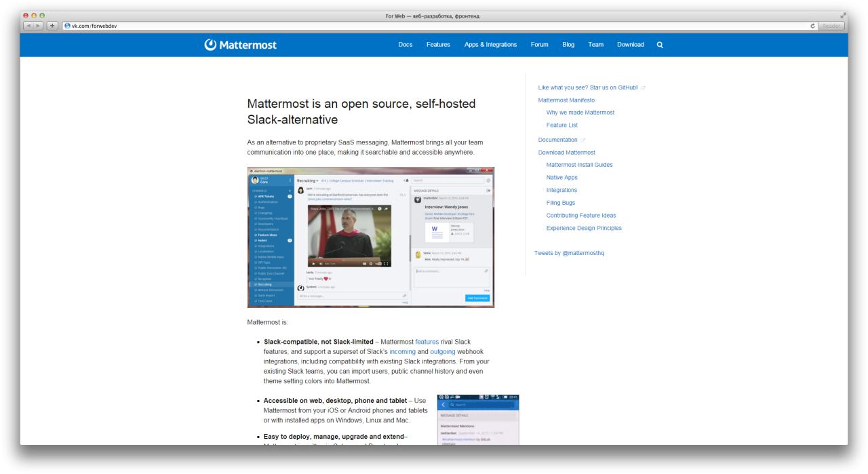868x474 pixels.
Task: Open the Features menu item
Action: (x=438, y=45)
